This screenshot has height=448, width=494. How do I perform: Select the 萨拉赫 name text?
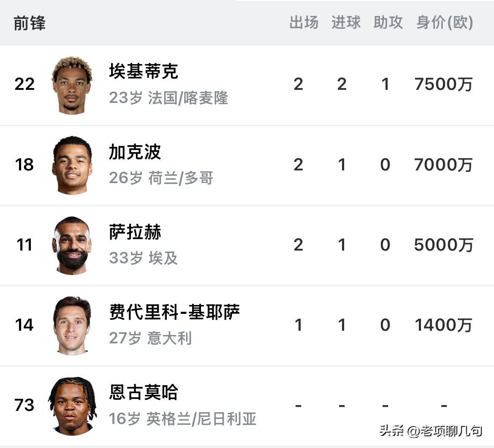(135, 232)
